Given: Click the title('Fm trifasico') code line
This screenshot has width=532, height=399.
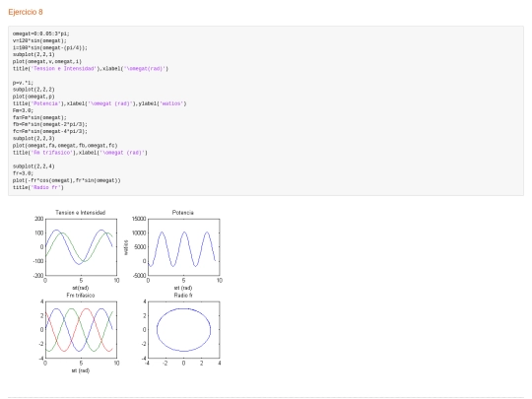Looking at the screenshot, I should pyautogui.click(x=80, y=153).
